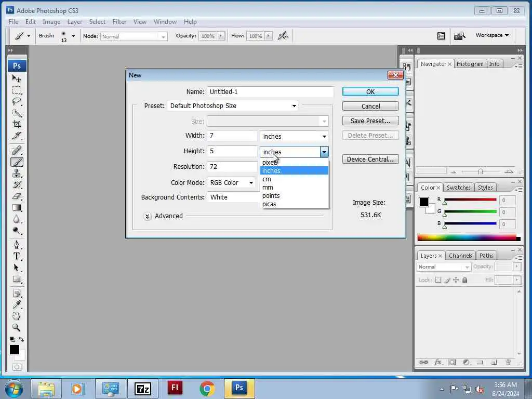Open the Brush preset picker arrow
This screenshot has width=532, height=399.
(73, 36)
